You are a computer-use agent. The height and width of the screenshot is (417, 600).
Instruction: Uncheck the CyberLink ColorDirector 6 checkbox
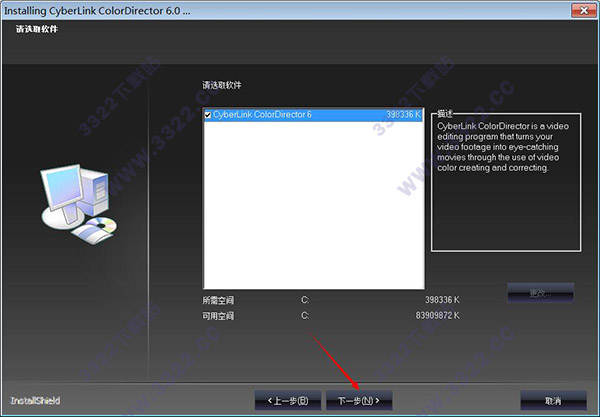coord(208,115)
